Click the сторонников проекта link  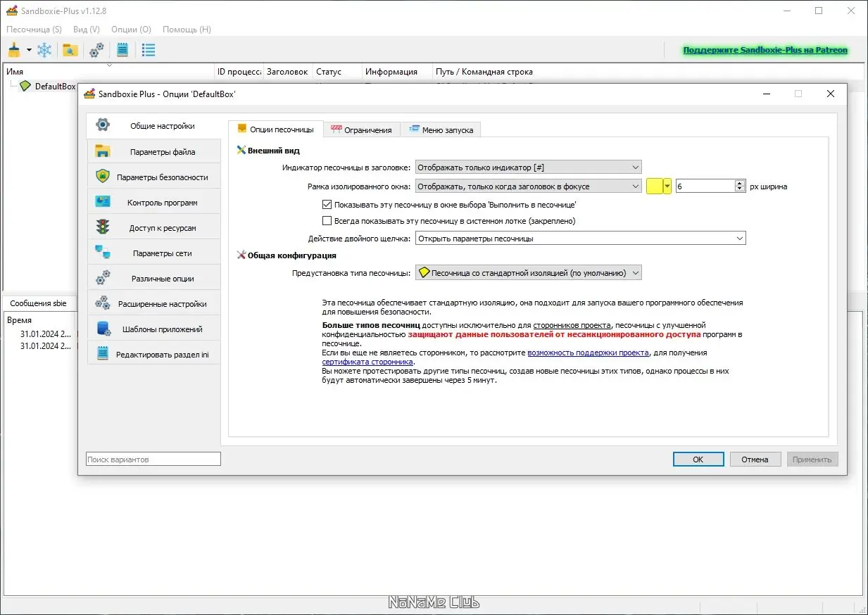pyautogui.click(x=572, y=325)
